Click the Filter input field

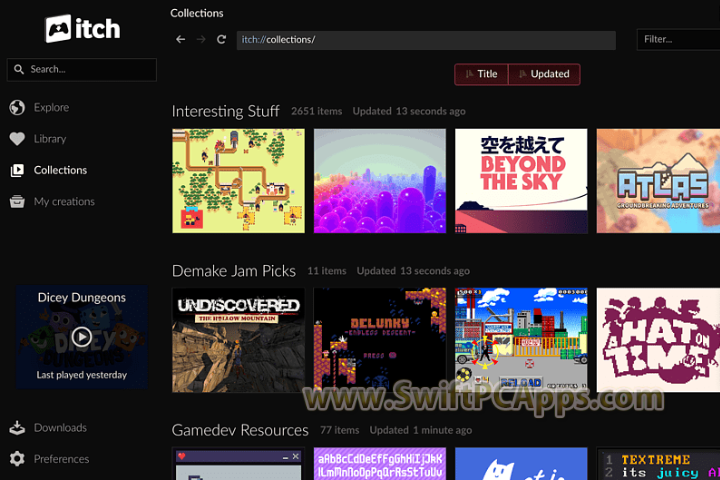[678, 40]
